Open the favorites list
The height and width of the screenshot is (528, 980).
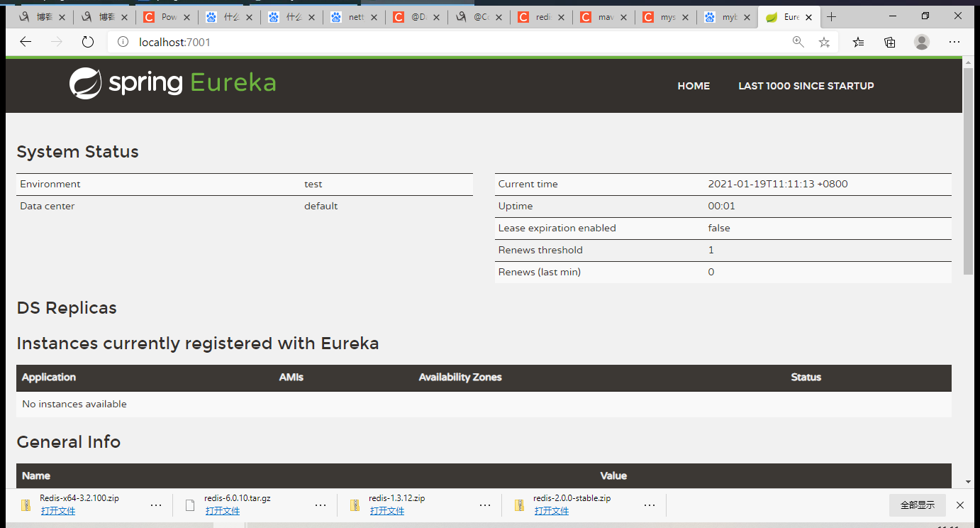coord(859,43)
